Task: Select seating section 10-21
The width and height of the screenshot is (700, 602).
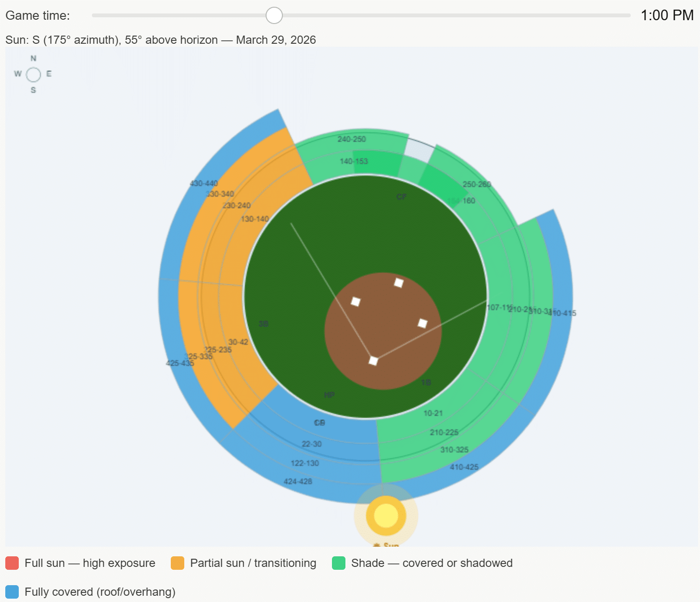Action: 433,413
